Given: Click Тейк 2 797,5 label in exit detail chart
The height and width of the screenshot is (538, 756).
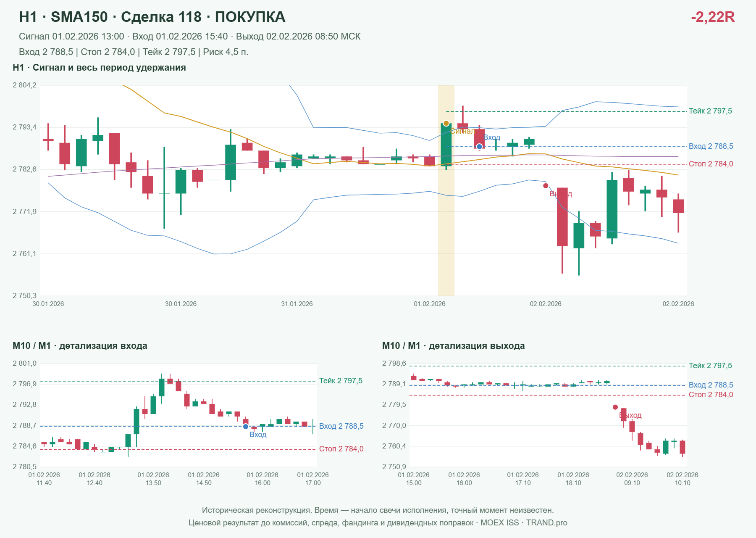Looking at the screenshot, I should 710,366.
